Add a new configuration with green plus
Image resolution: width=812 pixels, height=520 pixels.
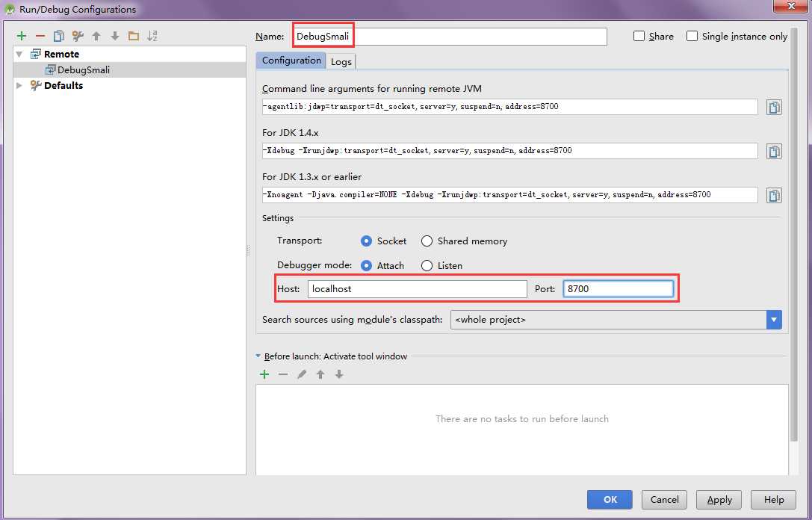click(x=21, y=36)
